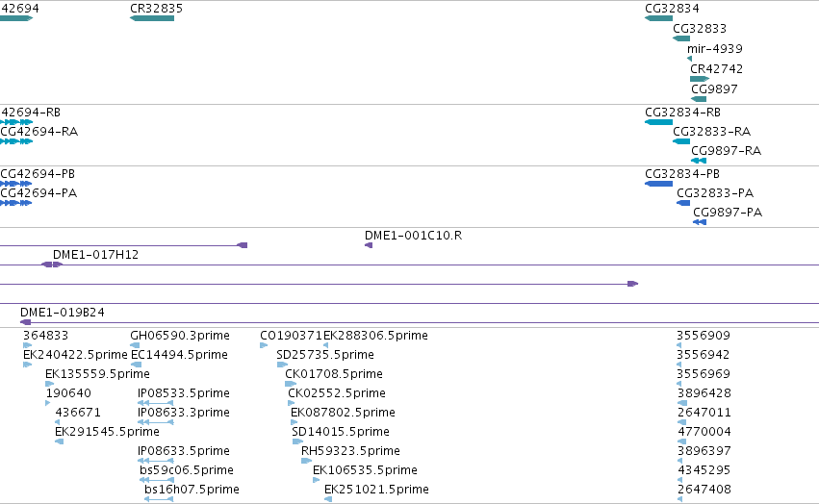Select the CG32834-RB cyan transcript glyph

coord(658,122)
